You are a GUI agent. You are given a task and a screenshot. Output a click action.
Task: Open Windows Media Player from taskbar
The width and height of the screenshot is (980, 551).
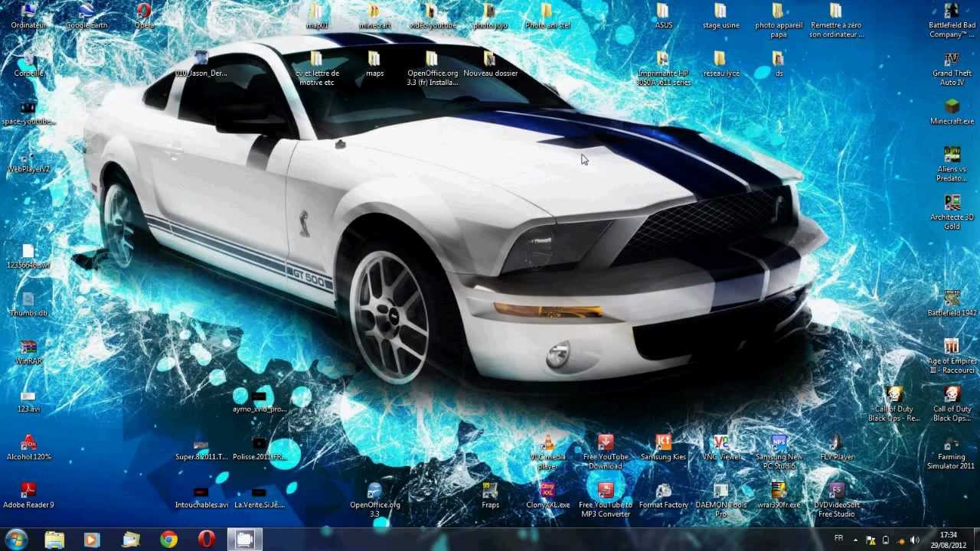click(91, 540)
